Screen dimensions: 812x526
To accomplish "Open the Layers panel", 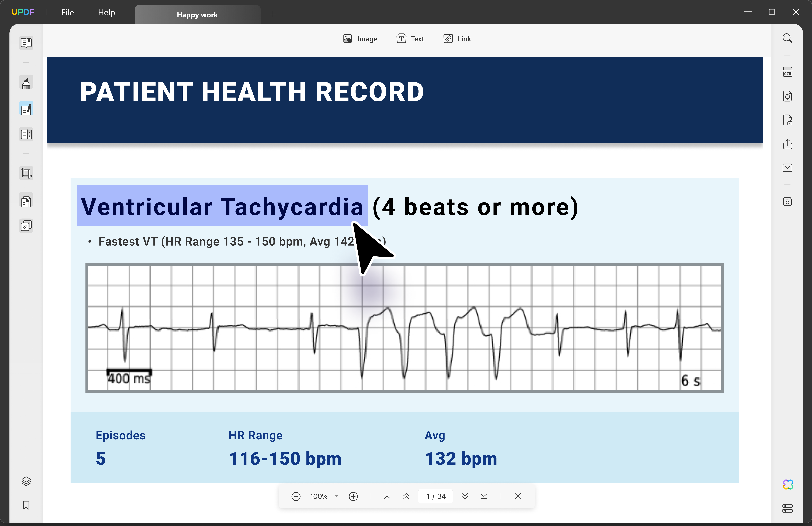I will 26,481.
